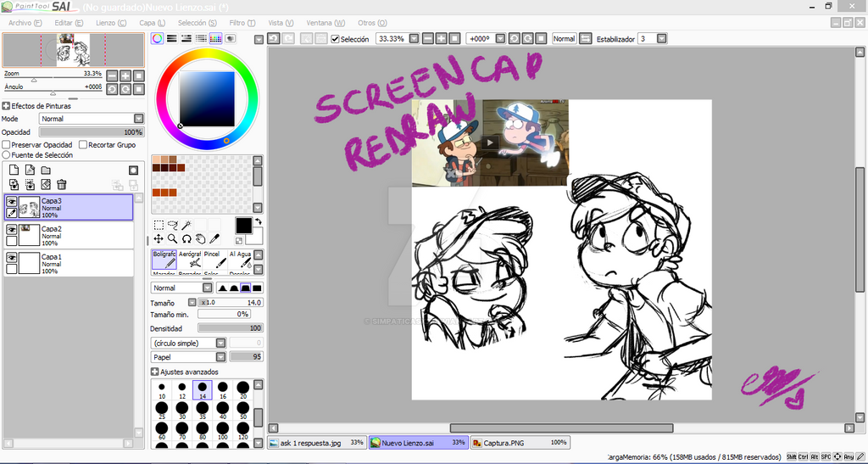This screenshot has width=868, height=464.
Task: Activate the rotate canvas tool
Action: point(186,238)
